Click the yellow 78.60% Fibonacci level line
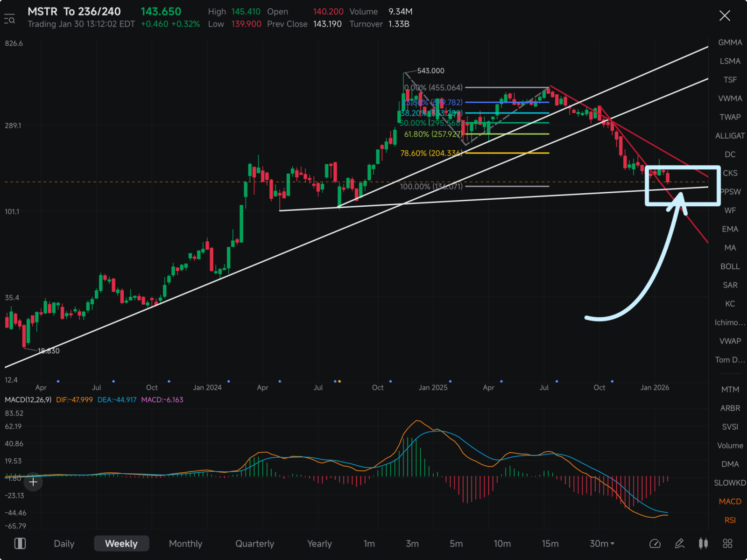747x560 pixels. click(507, 153)
